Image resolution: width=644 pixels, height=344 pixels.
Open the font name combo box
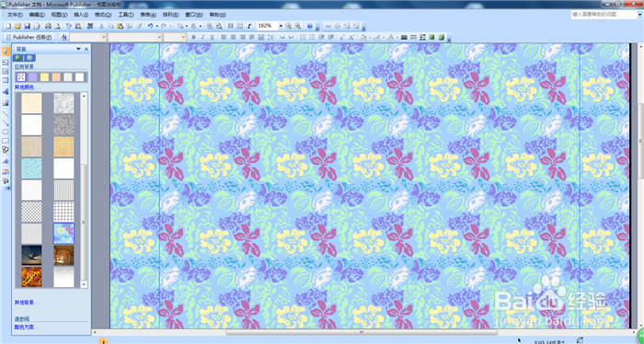point(135,38)
